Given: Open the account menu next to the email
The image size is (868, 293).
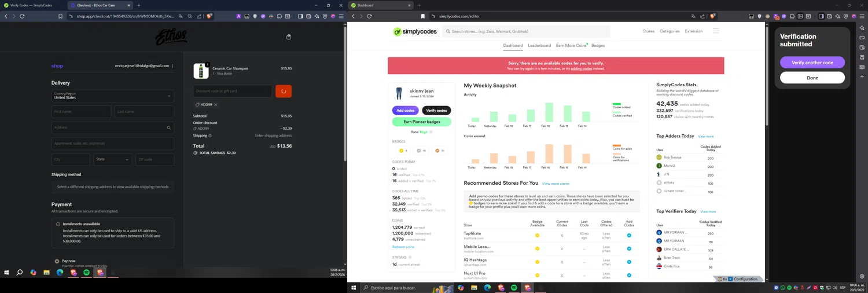Looking at the screenshot, I should 172,66.
